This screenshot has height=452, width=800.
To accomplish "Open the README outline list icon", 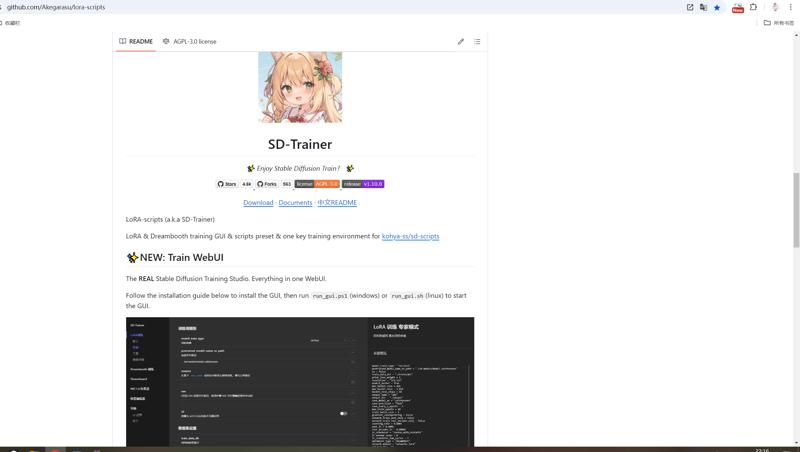I will (x=477, y=41).
